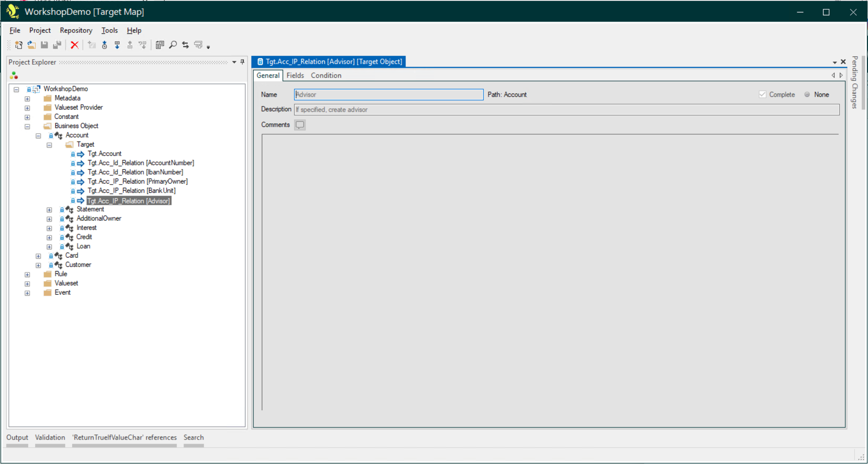Expand the Metadata folder node
This screenshot has height=464, width=868.
click(27, 99)
